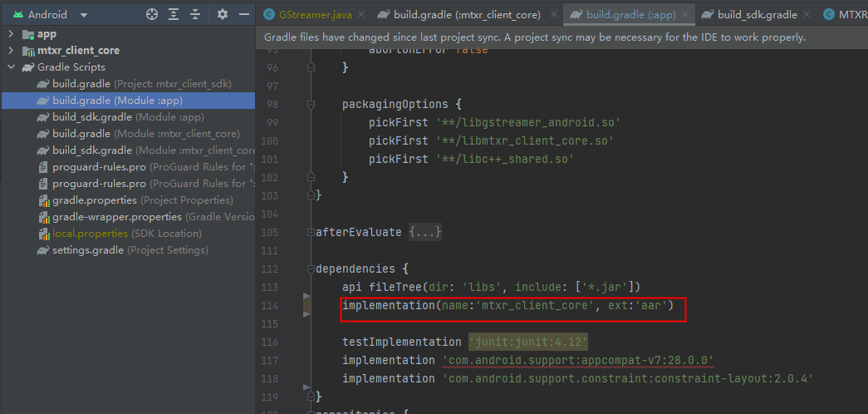Click the constraint-layout:2.0.4 dependency string
Screen dimensions: 868x414
(x=627, y=378)
